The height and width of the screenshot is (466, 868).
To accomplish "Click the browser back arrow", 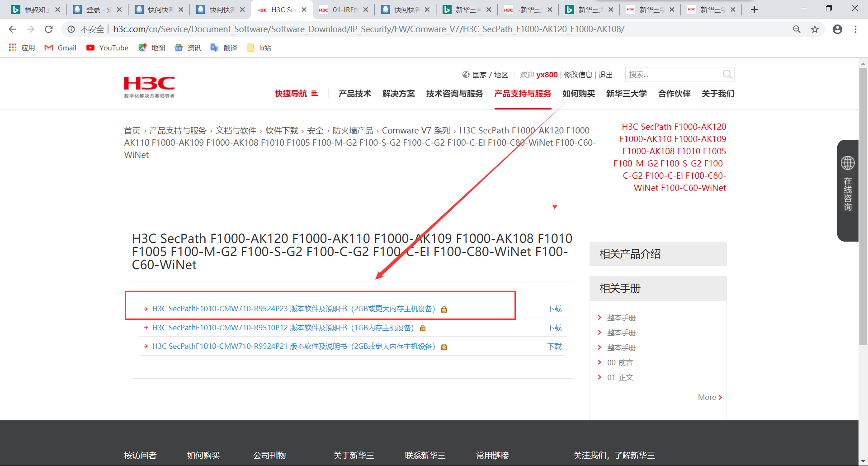I will click(x=12, y=29).
